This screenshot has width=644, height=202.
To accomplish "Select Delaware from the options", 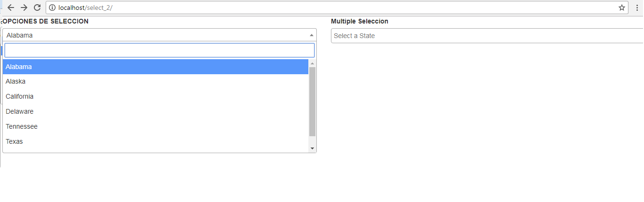I will pyautogui.click(x=155, y=112).
